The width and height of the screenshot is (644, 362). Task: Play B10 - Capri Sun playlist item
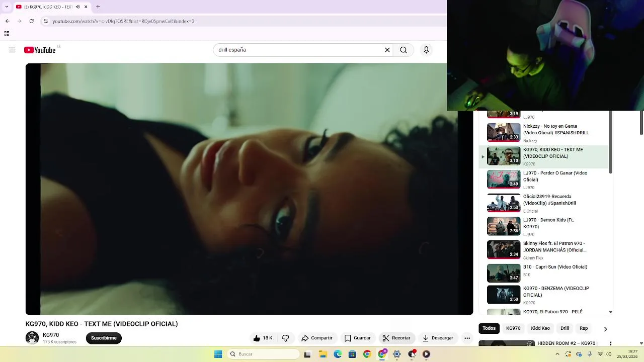pyautogui.click(x=543, y=273)
